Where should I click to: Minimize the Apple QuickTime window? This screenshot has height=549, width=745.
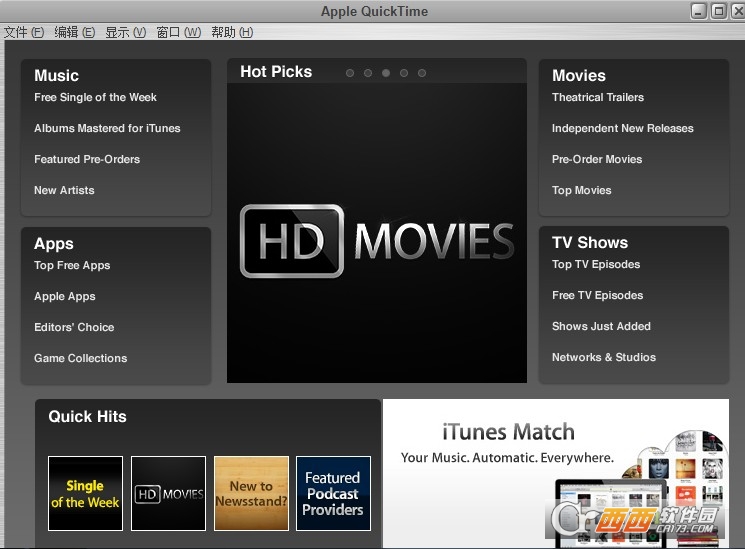point(698,11)
